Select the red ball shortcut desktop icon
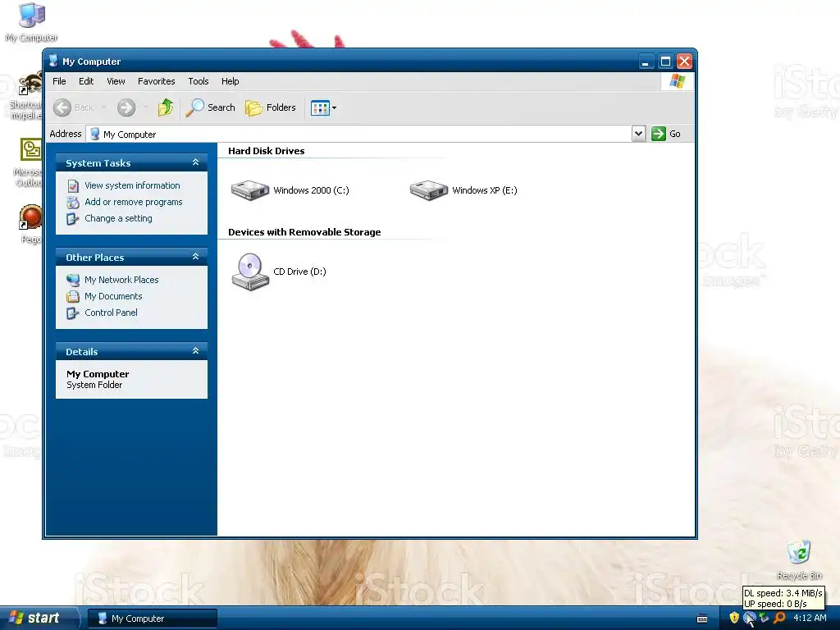This screenshot has width=840, height=630. tap(30, 225)
